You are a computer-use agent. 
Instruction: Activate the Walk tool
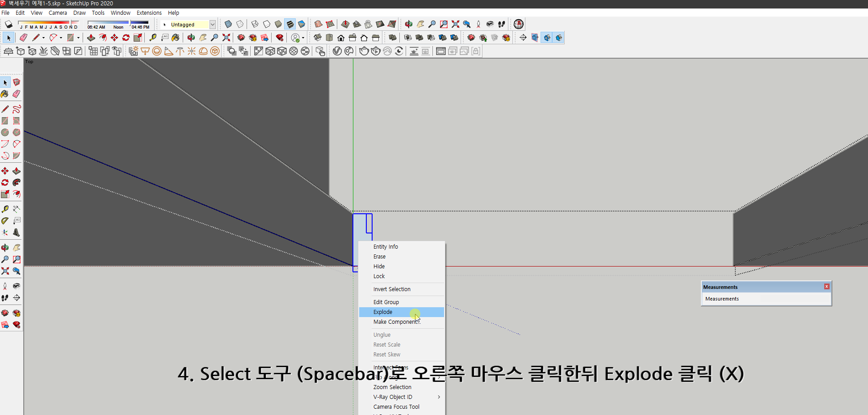click(x=5, y=298)
